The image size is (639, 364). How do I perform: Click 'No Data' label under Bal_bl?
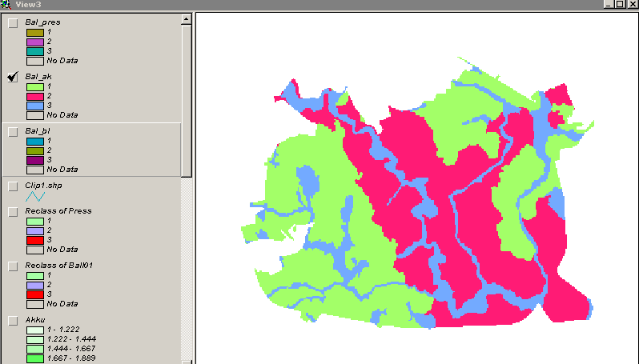click(x=62, y=170)
